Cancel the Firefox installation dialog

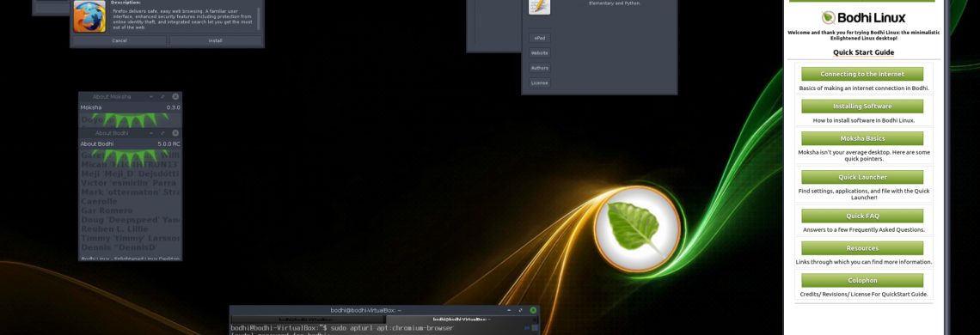119,40
